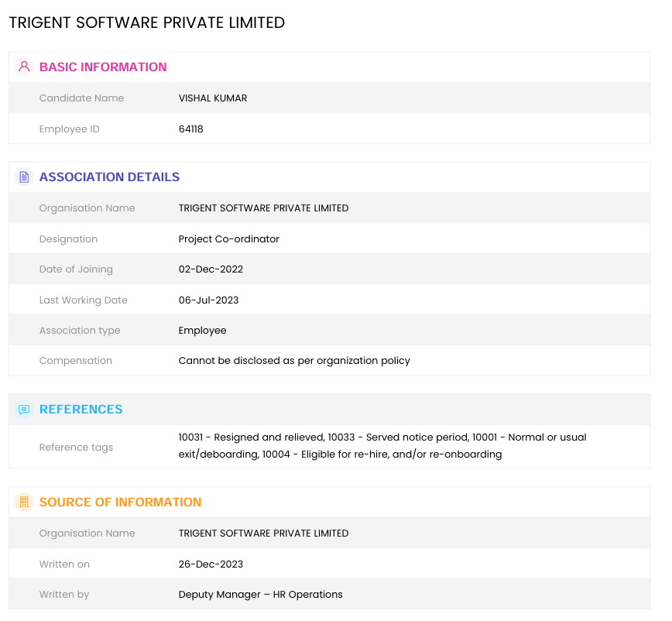Click the joining date 02-Dec-2022
The width and height of the screenshot is (672, 621).
point(211,269)
